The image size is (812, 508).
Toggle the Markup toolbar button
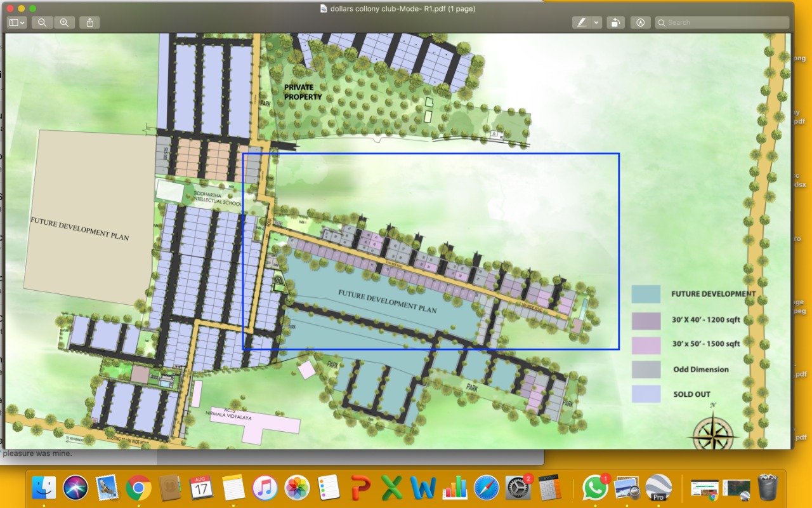[640, 22]
